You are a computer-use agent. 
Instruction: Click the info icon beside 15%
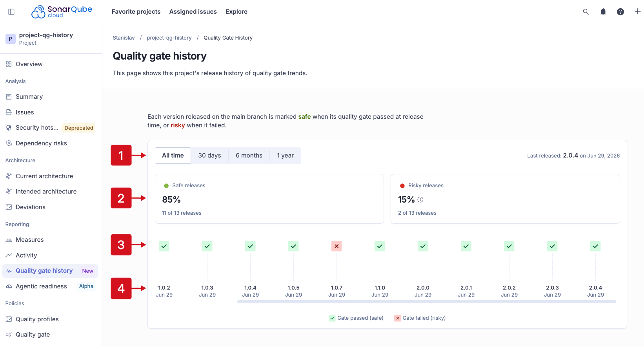pyautogui.click(x=420, y=199)
